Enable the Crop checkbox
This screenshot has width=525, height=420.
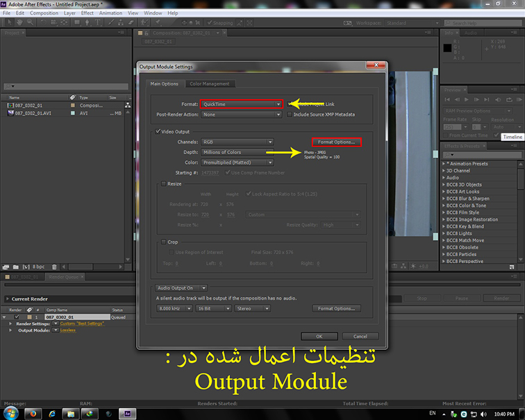pyautogui.click(x=164, y=242)
